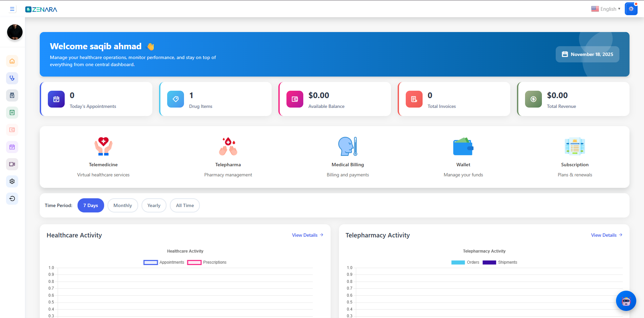Open the pink wallet sidebar icon
This screenshot has width=644, height=318.
click(12, 130)
